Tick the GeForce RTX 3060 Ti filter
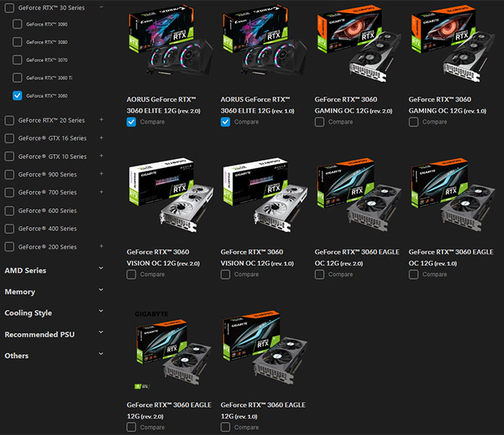 pos(17,78)
